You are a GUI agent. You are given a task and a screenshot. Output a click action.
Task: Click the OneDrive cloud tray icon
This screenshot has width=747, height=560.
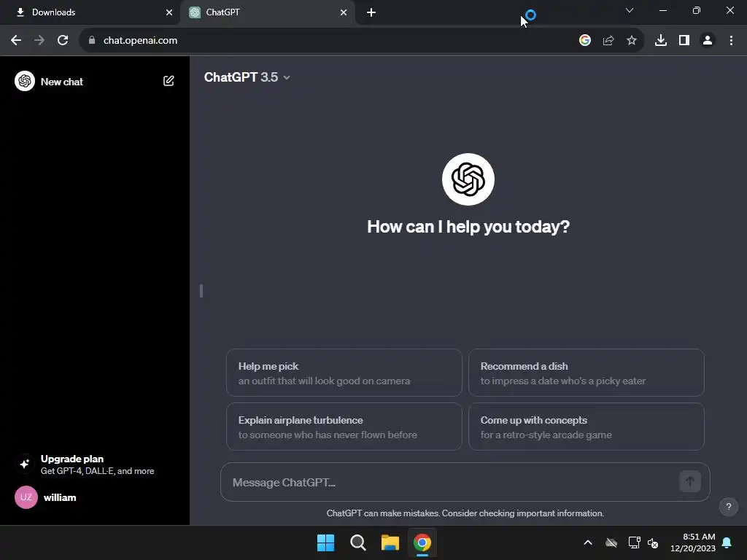[611, 542]
